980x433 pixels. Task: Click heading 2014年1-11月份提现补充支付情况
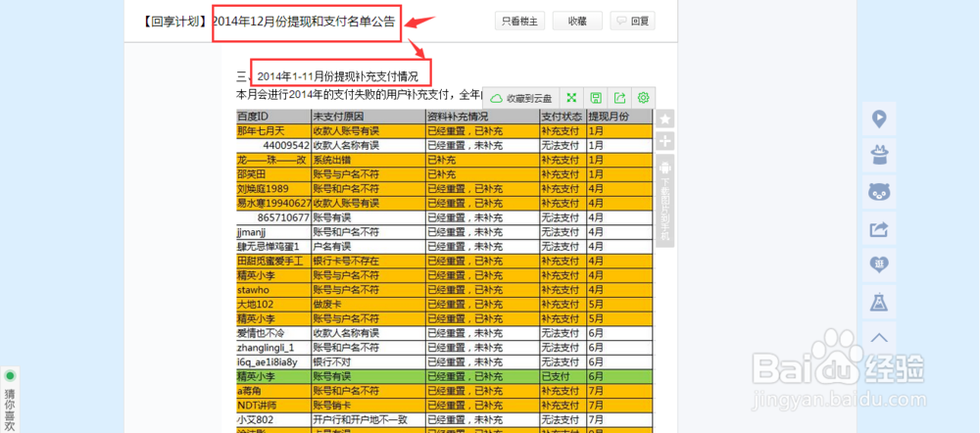tap(337, 76)
